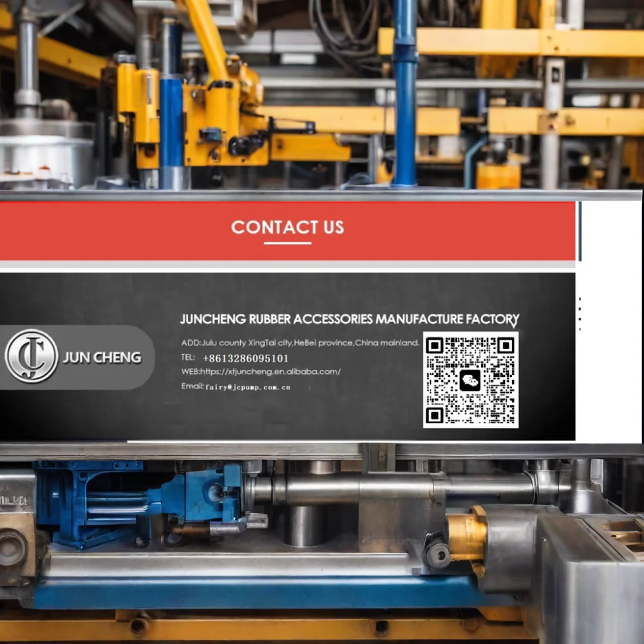This screenshot has width=644, height=644.
Task: Click the white underline below CONTACT US
Action: click(287, 243)
